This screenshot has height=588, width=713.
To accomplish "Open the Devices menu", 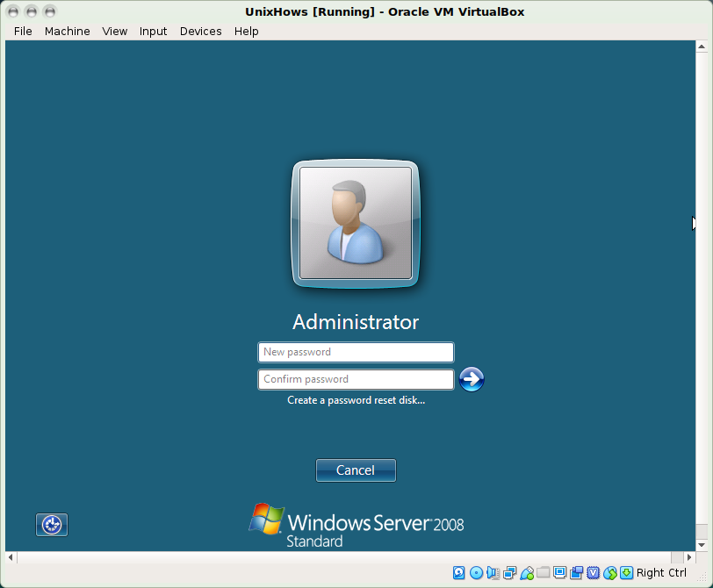I will click(200, 31).
